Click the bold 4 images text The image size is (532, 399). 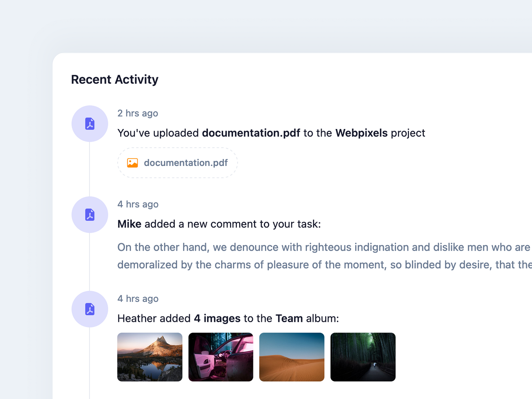(217, 318)
